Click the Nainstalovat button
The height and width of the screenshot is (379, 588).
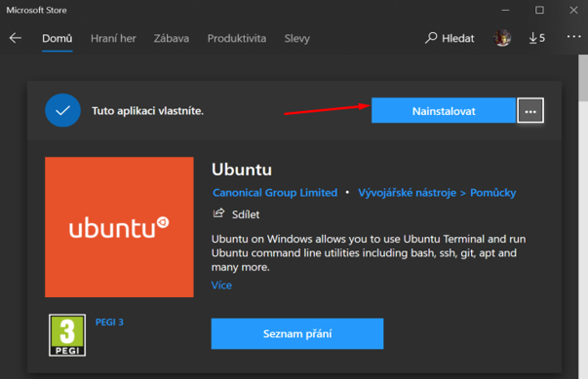click(x=444, y=110)
